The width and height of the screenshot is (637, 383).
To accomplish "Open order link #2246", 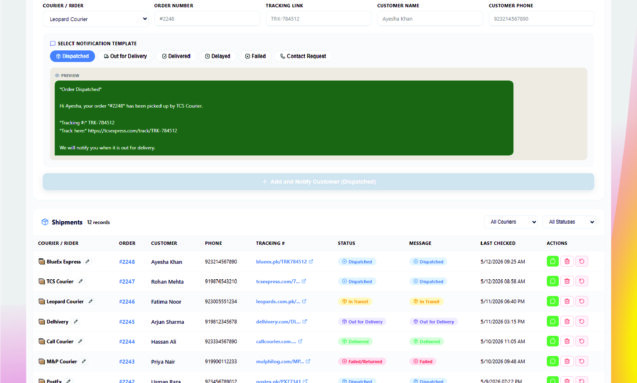I will pos(127,301).
